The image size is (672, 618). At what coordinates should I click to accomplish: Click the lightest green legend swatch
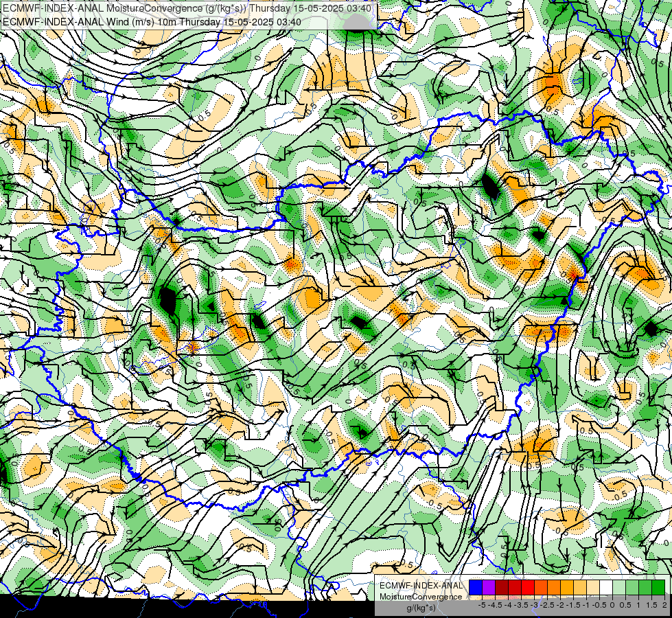[x=619, y=587]
